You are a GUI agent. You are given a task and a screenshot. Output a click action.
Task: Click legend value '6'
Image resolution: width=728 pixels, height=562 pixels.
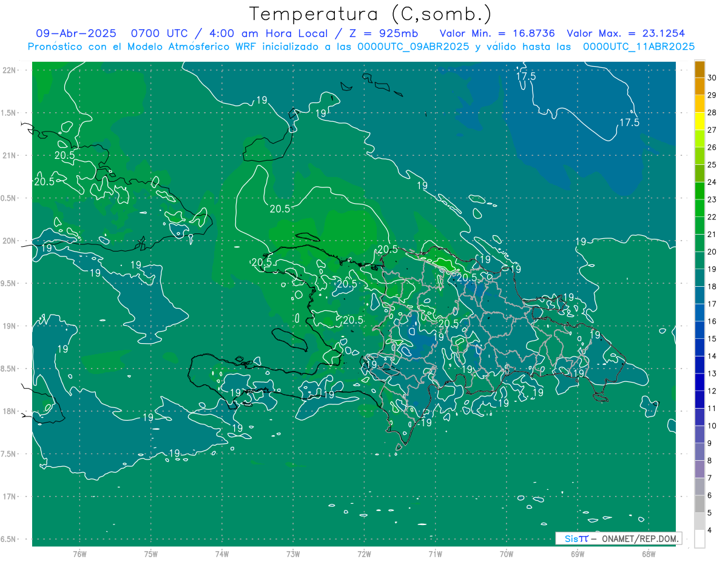click(x=710, y=495)
